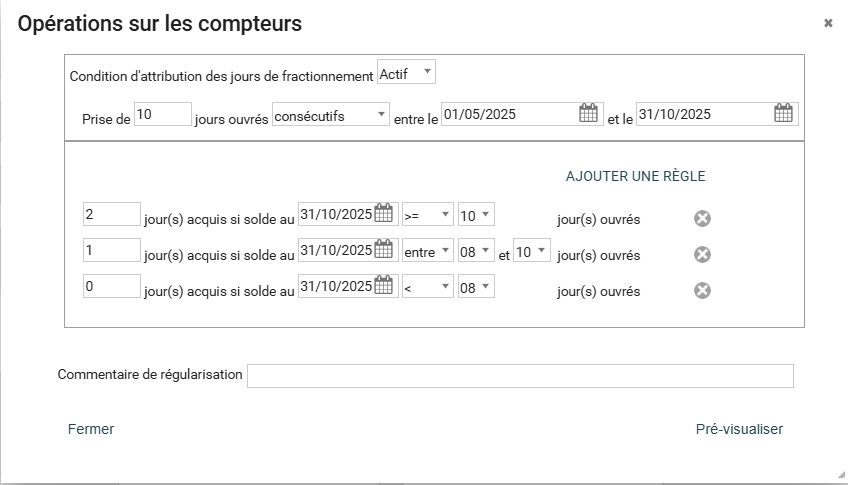Open the < operator dropdown in third rule

[427, 287]
